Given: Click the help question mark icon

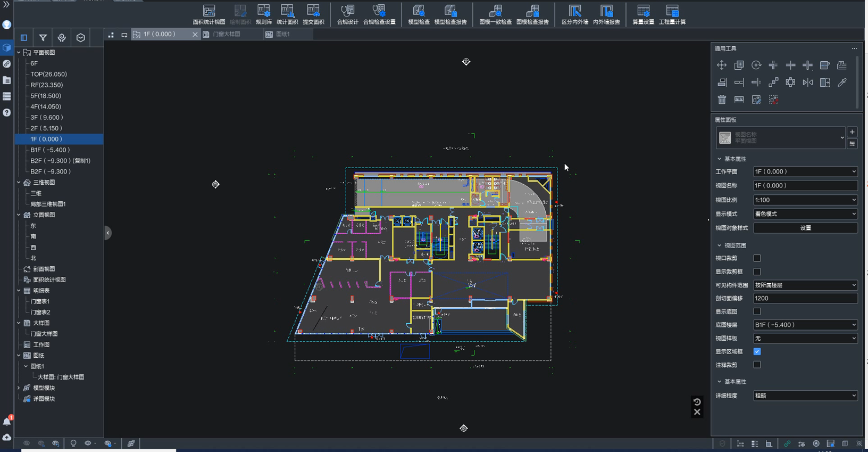Looking at the screenshot, I should point(7,112).
